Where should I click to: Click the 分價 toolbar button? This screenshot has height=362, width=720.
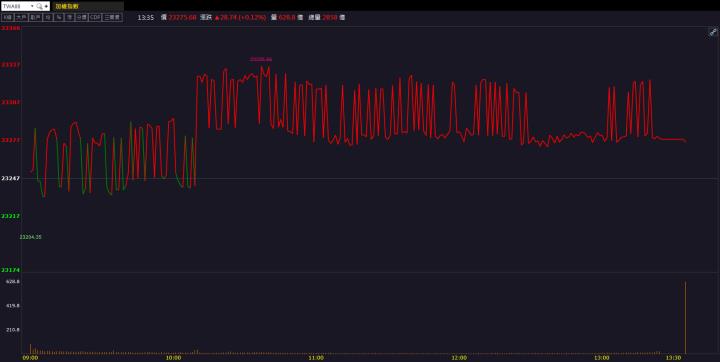click(x=81, y=17)
